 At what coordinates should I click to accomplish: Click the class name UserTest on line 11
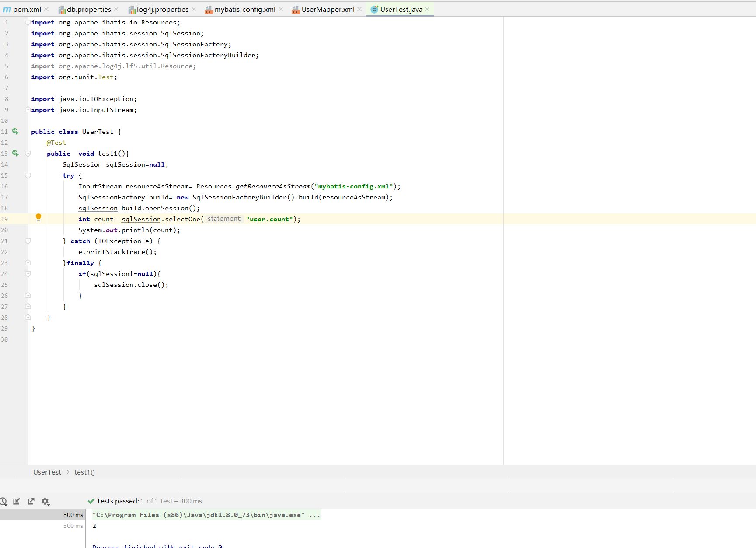tap(98, 132)
